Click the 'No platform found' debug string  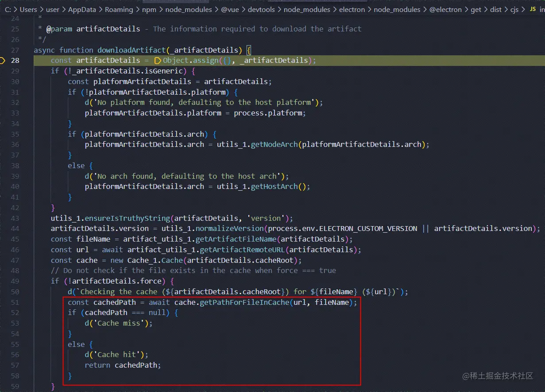click(x=203, y=102)
